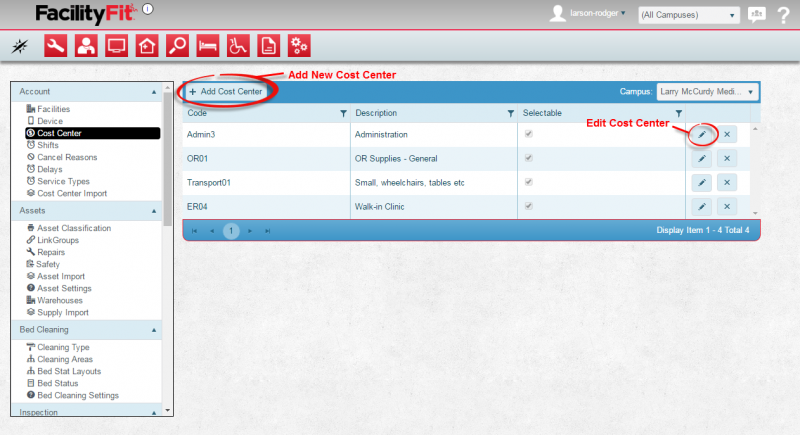Open the larson-rodger user menu

click(x=597, y=13)
